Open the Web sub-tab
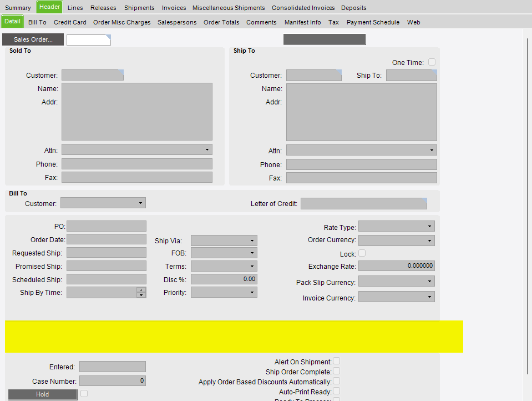Image resolution: width=532 pixels, height=401 pixels. tap(414, 22)
